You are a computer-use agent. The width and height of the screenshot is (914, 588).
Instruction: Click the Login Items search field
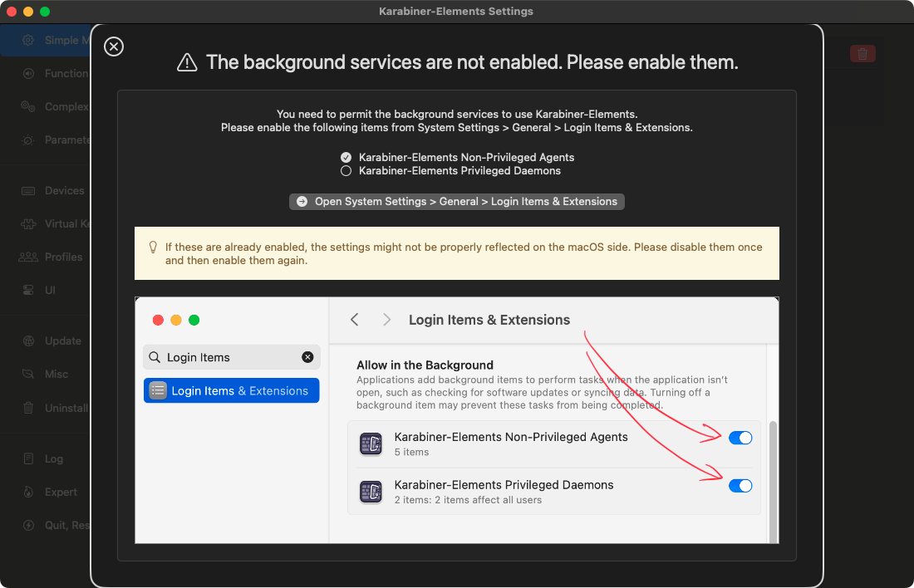point(232,357)
